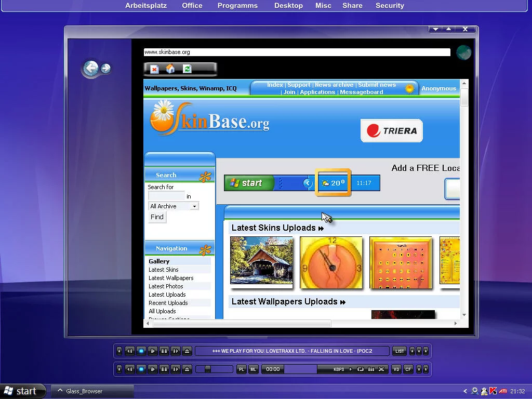Refresh the page with the green reload icon
This screenshot has width=532, height=399.
pyautogui.click(x=187, y=69)
